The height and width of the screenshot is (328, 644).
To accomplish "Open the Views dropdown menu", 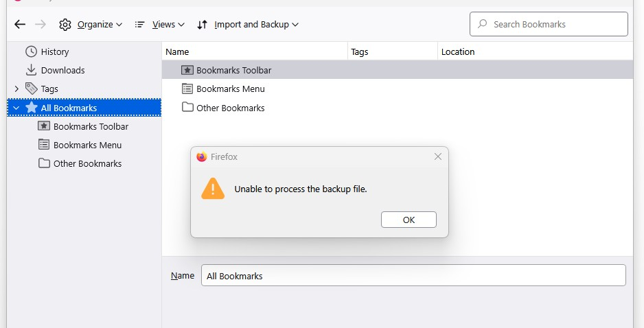I will [160, 25].
